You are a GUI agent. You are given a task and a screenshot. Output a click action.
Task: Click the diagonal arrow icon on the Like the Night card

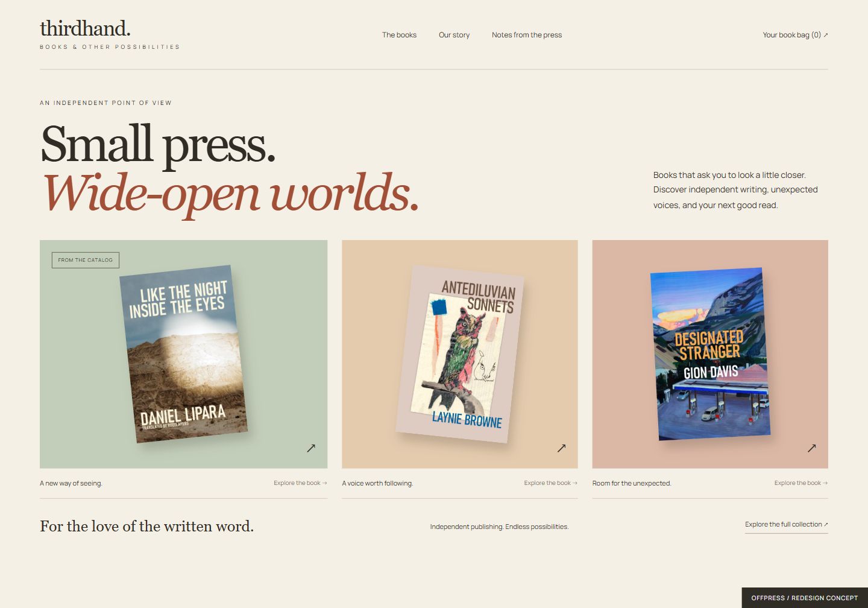(x=311, y=448)
